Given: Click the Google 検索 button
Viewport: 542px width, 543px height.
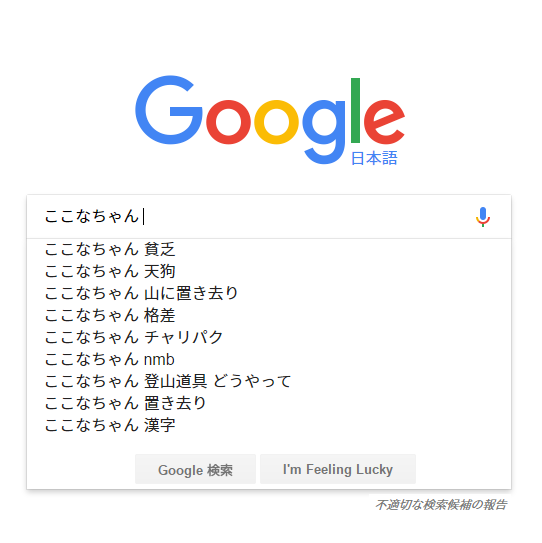Looking at the screenshot, I should point(195,469).
